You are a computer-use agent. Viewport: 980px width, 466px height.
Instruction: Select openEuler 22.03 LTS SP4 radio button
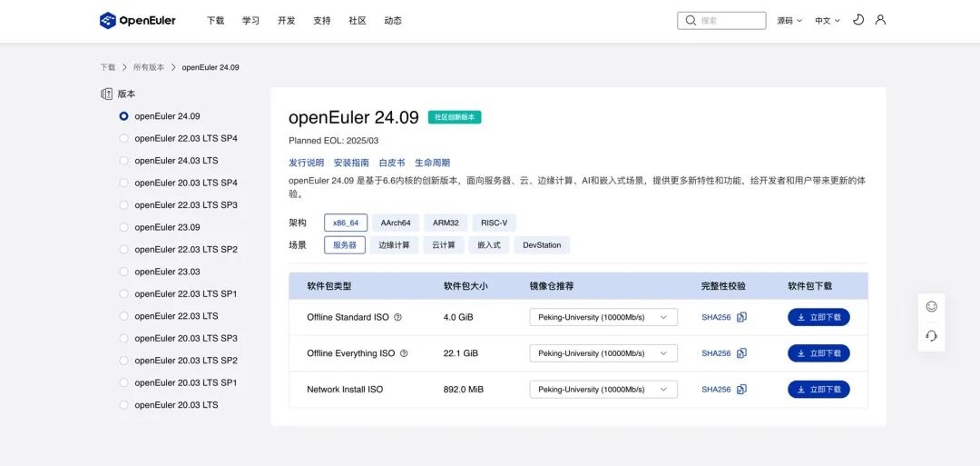[124, 138]
